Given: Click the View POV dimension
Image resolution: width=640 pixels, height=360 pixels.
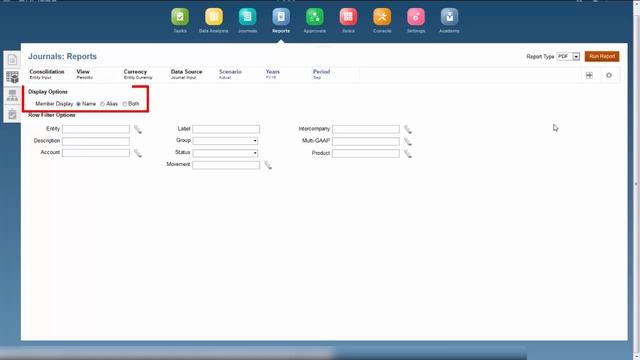Looking at the screenshot, I should point(84,74).
